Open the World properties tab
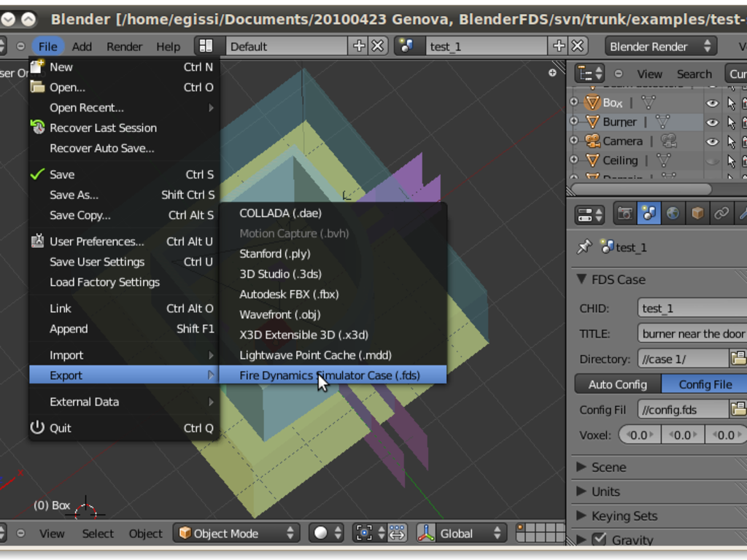 tap(672, 213)
